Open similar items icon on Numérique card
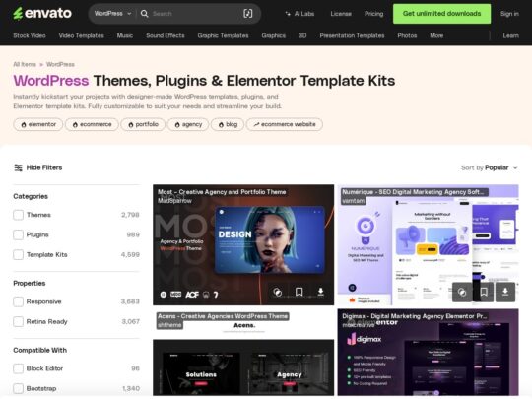Image resolution: width=532 pixels, height=399 pixels. [462, 293]
